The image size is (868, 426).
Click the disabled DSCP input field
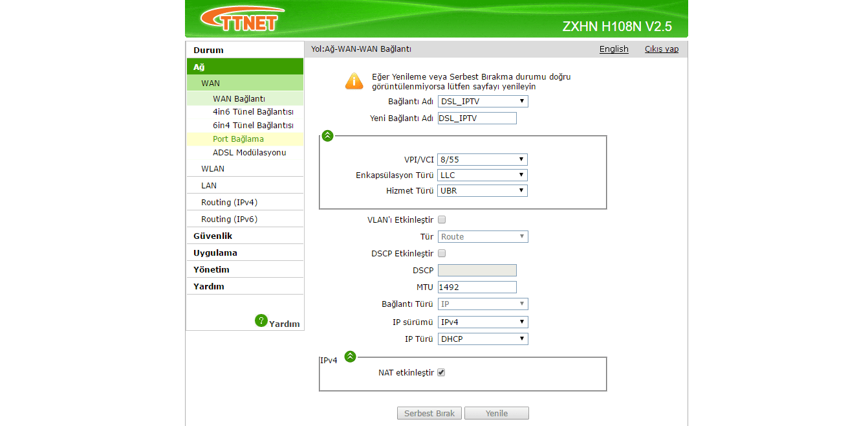coord(477,270)
